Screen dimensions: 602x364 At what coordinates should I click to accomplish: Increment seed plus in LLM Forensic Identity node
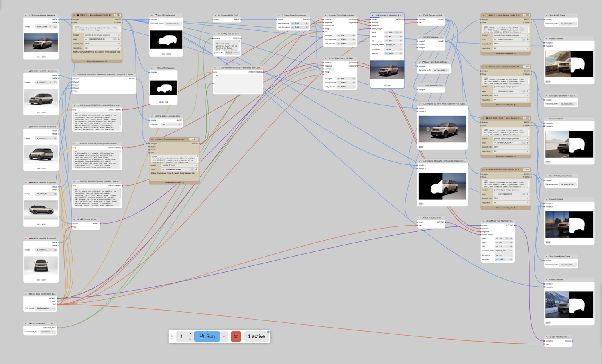pos(196,170)
